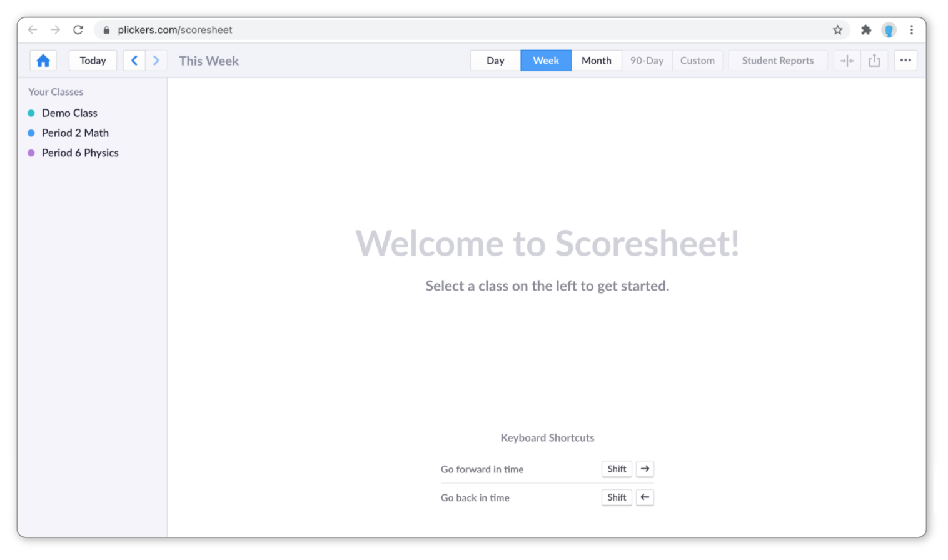Click the Today button
The image size is (948, 560).
click(93, 61)
